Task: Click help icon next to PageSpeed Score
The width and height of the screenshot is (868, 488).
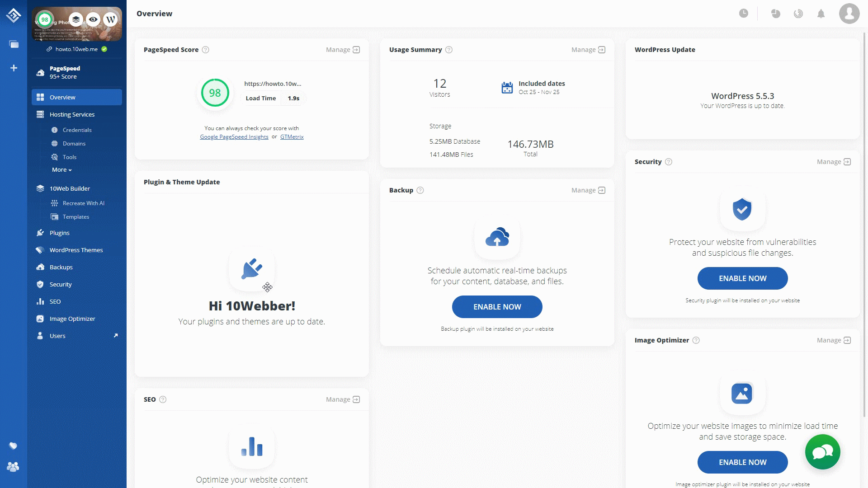Action: point(206,50)
